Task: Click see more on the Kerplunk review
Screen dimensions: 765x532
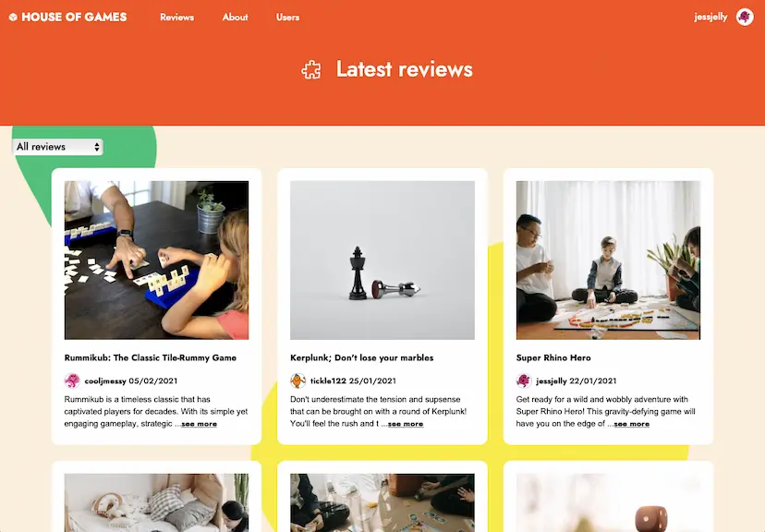Action: coord(406,424)
